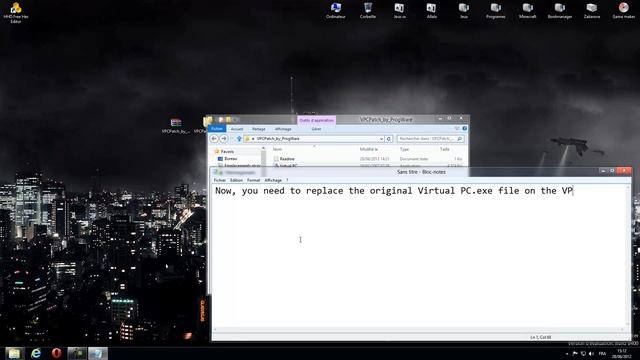Open the Fichier tab in Explorer
This screenshot has width=640, height=360.
coord(217,129)
